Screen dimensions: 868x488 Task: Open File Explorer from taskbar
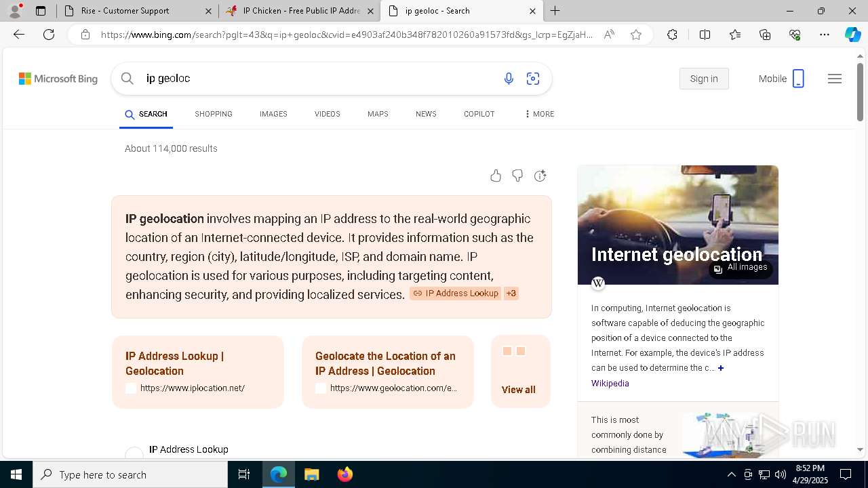[x=311, y=474]
